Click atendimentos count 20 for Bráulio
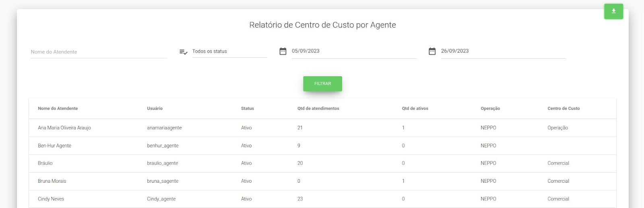Image resolution: width=644 pixels, height=208 pixels. coord(300,163)
